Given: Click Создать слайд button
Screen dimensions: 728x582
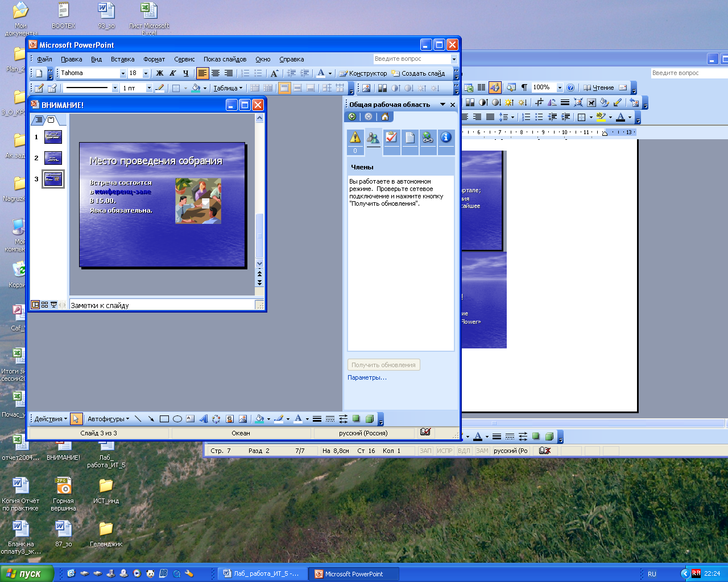Looking at the screenshot, I should click(x=418, y=73).
